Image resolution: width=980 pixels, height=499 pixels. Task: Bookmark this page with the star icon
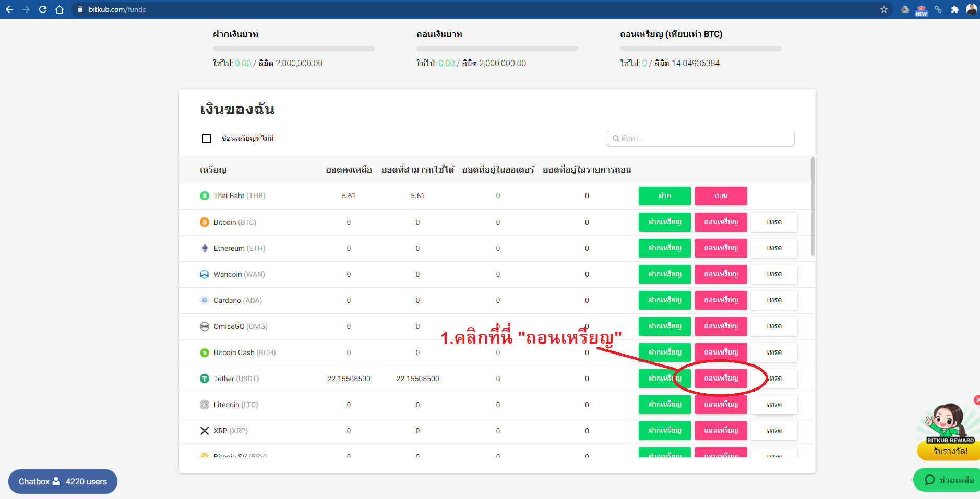point(884,9)
